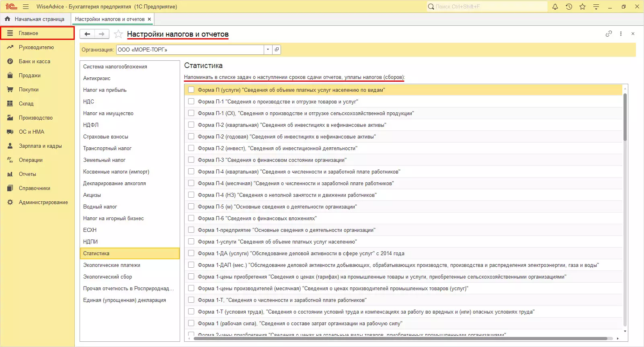Open the three-dot more actions menu
This screenshot has width=644, height=347.
pos(621,34)
